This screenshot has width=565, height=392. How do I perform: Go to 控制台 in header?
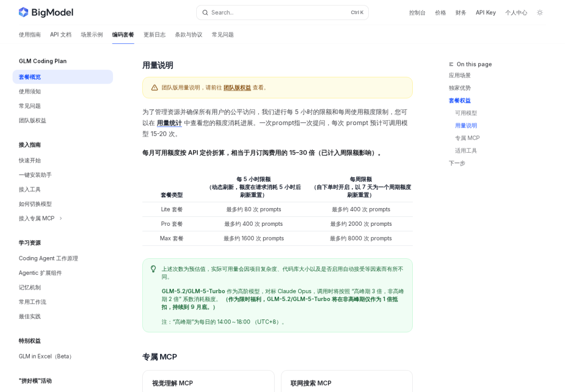417,13
